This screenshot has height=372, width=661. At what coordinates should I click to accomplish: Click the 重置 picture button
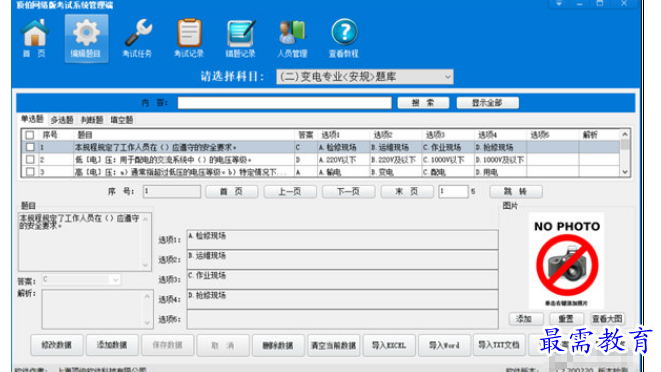click(x=566, y=319)
